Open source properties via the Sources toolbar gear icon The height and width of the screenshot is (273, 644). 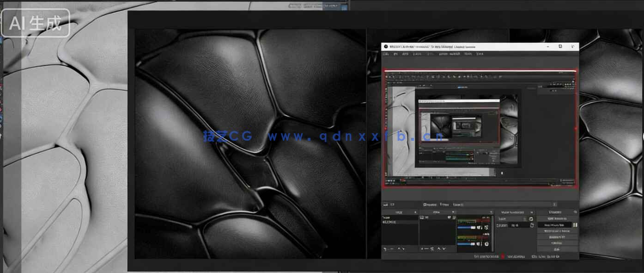pyautogui.click(x=432, y=249)
